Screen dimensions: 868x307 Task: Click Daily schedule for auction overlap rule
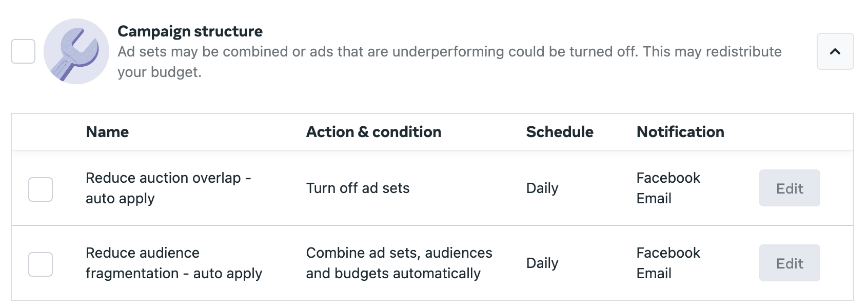point(542,188)
